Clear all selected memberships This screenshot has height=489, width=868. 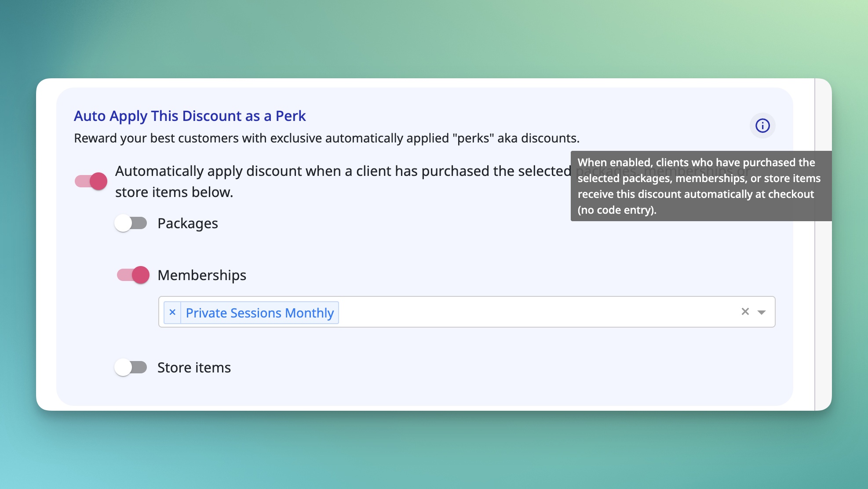point(745,312)
